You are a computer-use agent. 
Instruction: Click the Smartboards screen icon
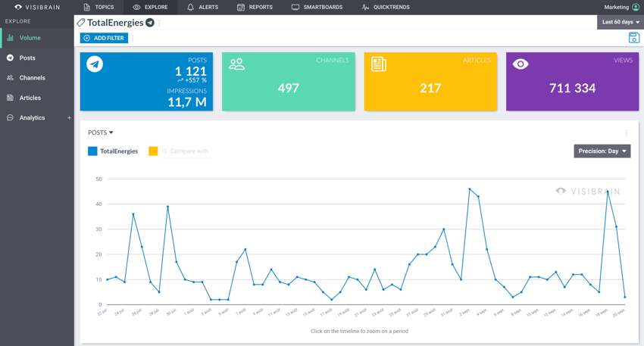[x=295, y=8]
